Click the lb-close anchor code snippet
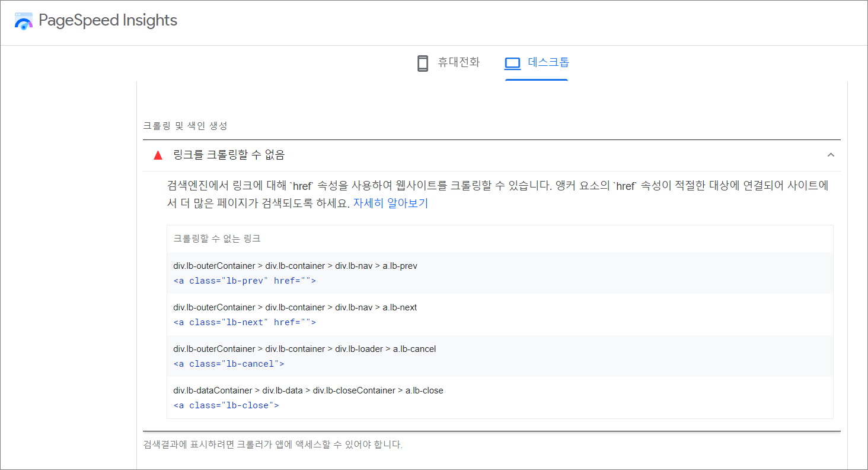 tap(226, 405)
